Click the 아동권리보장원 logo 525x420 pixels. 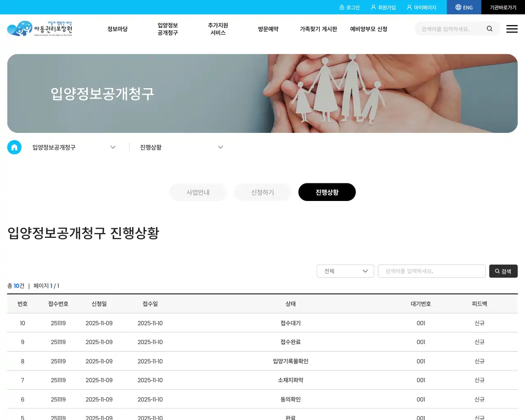[x=40, y=28]
